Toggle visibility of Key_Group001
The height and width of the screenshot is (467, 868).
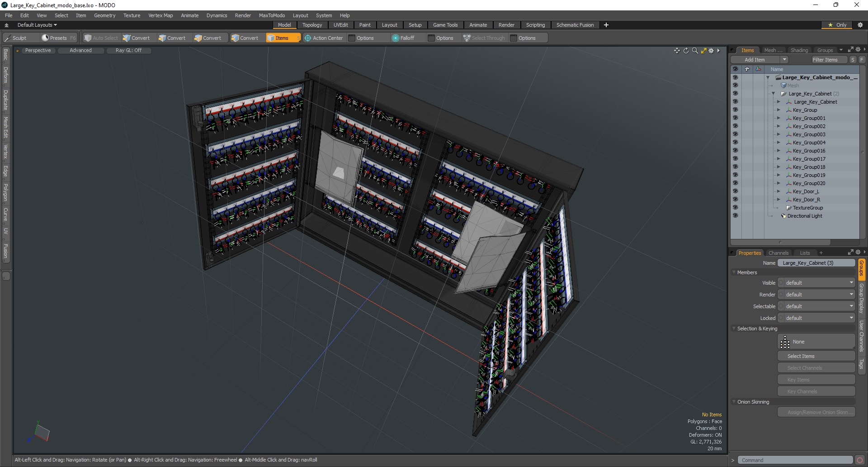735,118
